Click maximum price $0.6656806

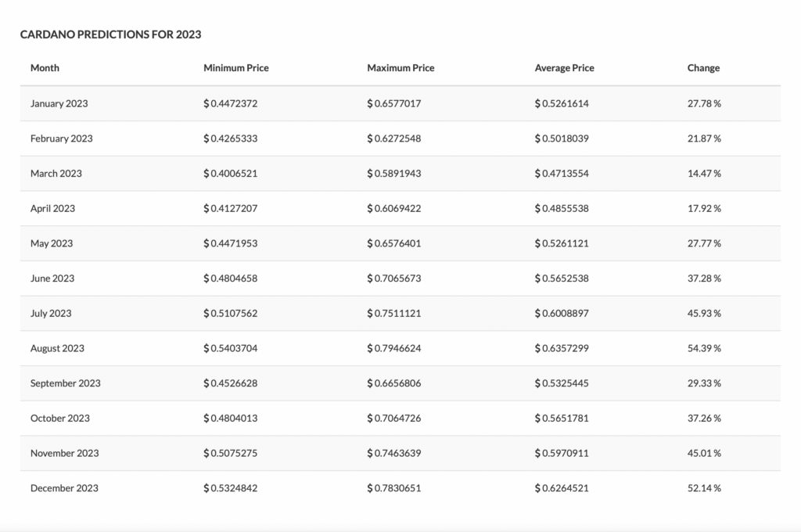[394, 383]
